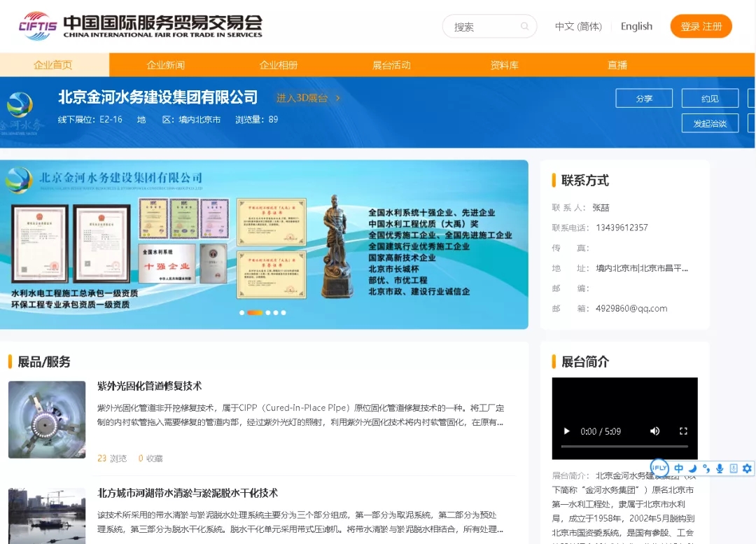The width and height of the screenshot is (756, 544).
Task: Click the 发起洽谈 button
Action: [710, 123]
